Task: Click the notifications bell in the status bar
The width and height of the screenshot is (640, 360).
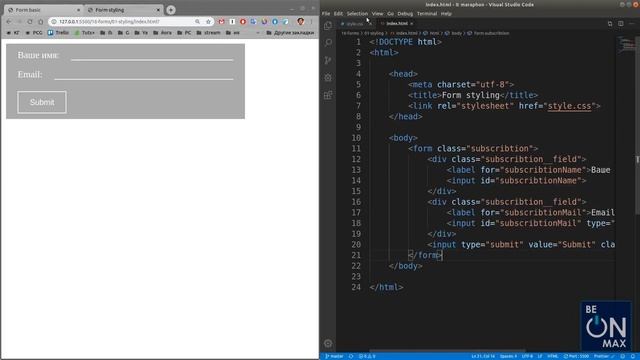Action: (633, 356)
